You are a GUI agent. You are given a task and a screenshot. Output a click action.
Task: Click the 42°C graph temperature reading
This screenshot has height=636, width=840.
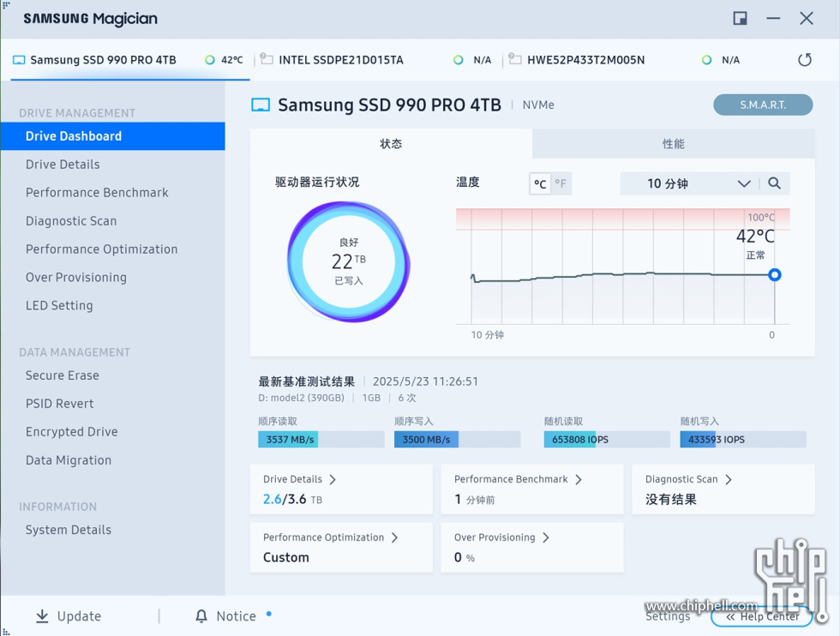tap(755, 236)
